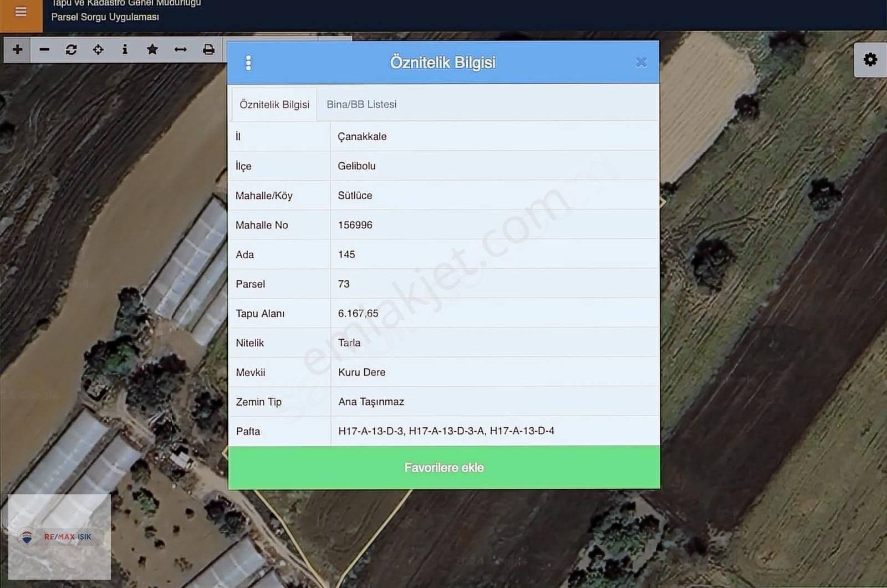Select the Parsel value 73

[x=344, y=284]
